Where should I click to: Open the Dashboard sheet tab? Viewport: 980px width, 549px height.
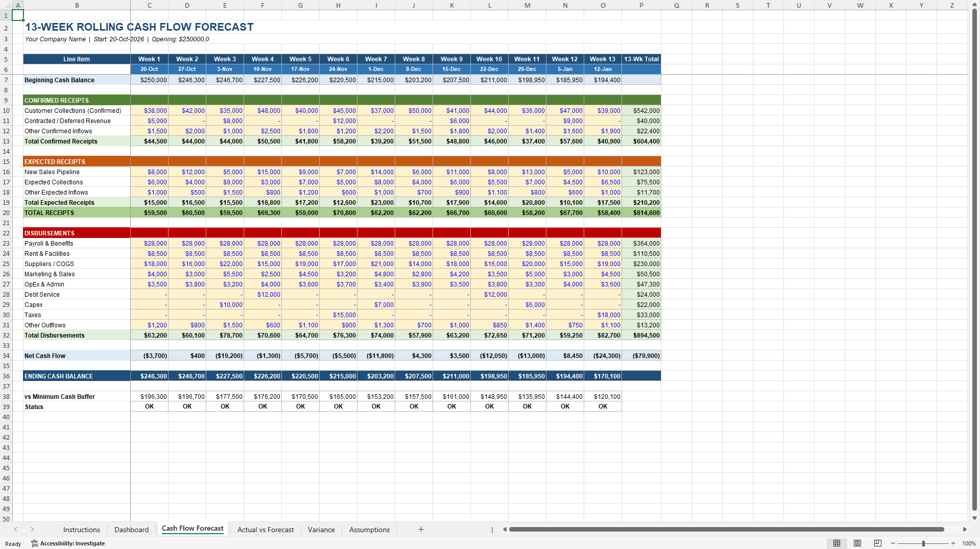(x=132, y=530)
